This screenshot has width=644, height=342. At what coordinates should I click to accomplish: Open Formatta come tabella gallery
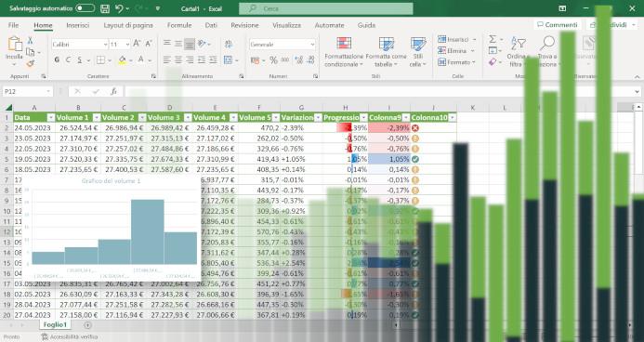point(386,53)
